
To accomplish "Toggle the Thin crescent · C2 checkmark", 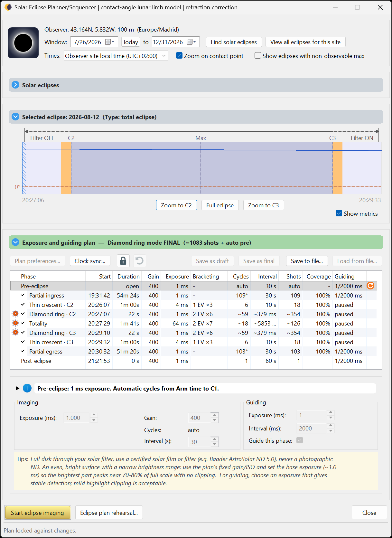I will point(23,304).
